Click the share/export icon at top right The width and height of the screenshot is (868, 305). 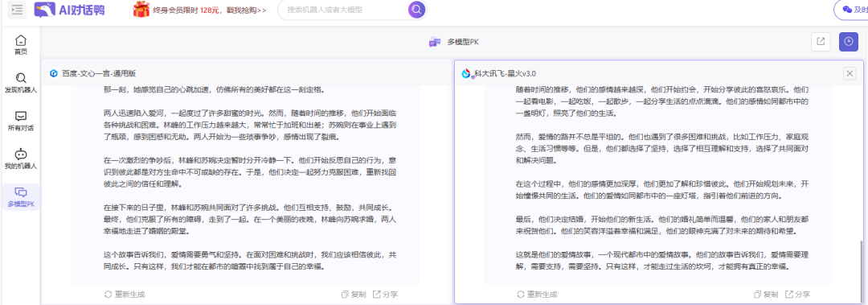(821, 42)
